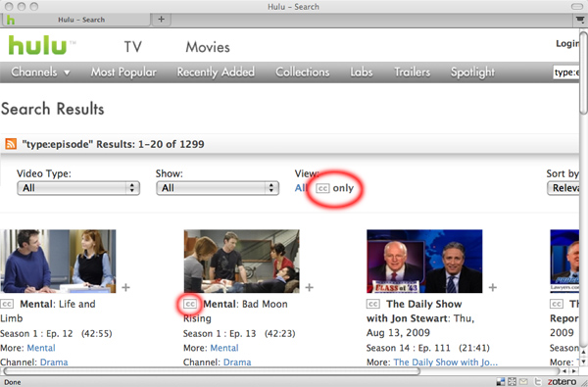This screenshot has height=387, width=588.
Task: Open Recently Added in navigation bar
Action: 216,72
